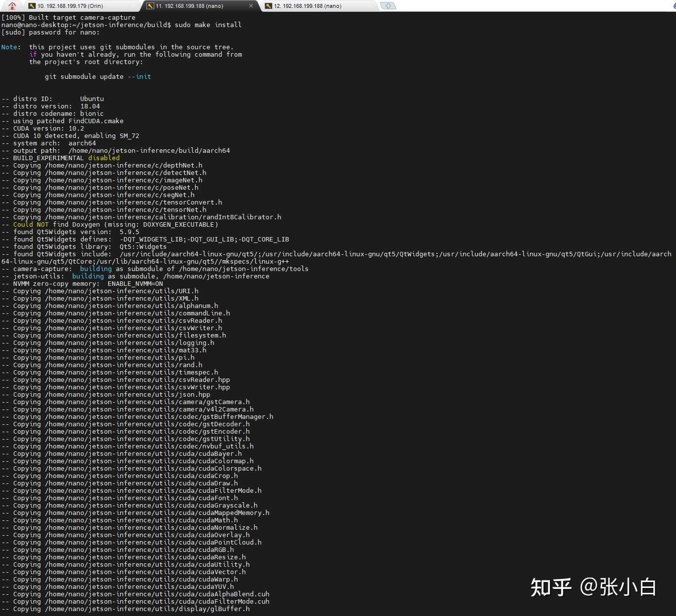Click the line copying depthNet.h
Image resolution: width=676 pixels, height=616 pixels.
pyautogui.click(x=102, y=165)
